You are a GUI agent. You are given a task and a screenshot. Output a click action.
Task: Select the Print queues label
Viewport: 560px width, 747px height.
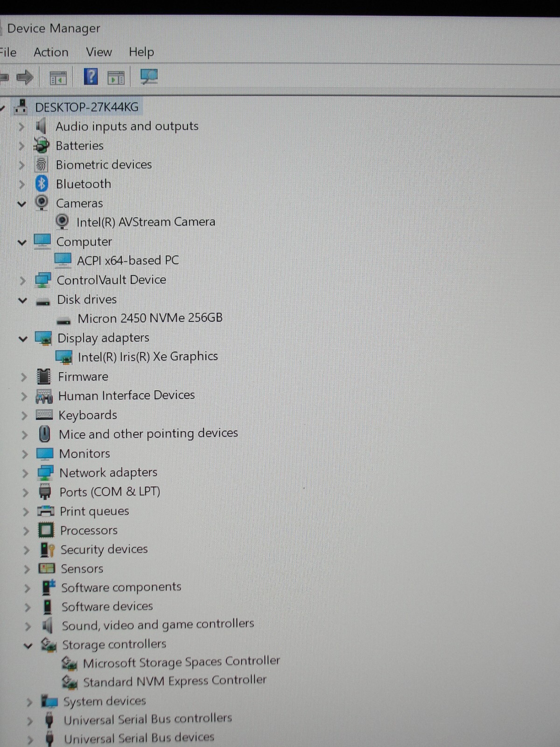(x=94, y=511)
